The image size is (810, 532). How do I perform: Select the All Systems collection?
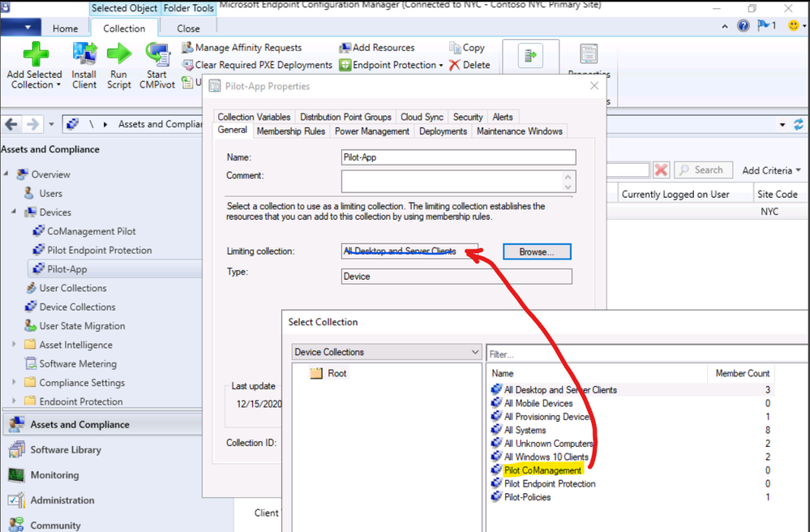coord(525,431)
